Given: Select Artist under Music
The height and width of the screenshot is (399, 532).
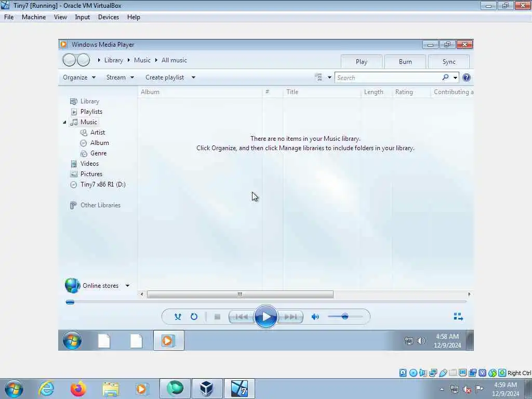Looking at the screenshot, I should 97,132.
